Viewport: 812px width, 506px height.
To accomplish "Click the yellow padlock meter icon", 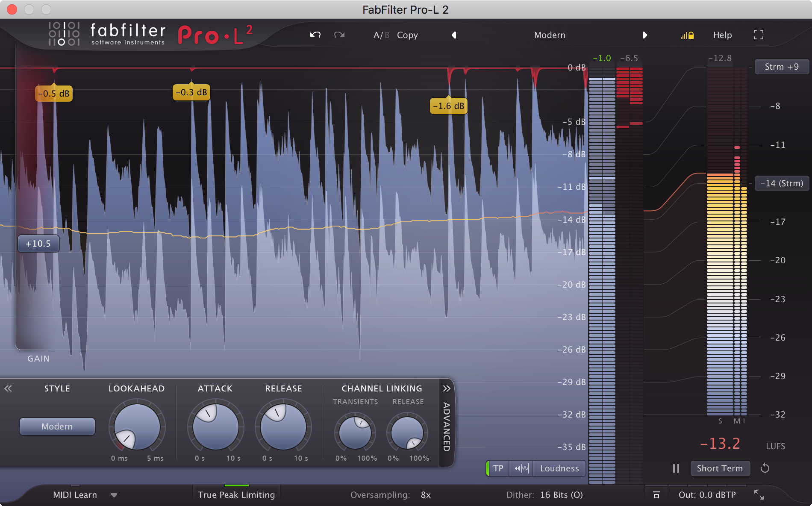I will (687, 35).
